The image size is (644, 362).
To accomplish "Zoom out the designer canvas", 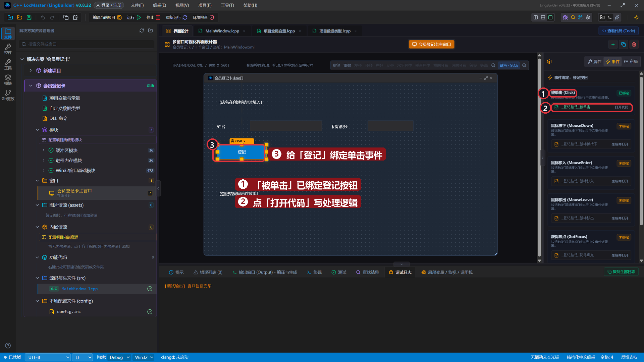I will [x=493, y=65].
